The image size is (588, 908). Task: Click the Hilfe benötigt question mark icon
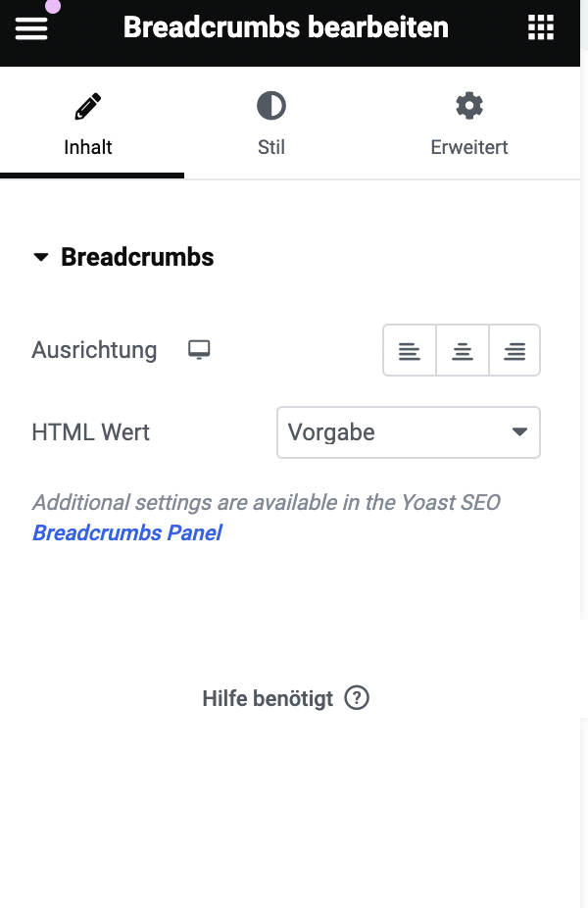(x=357, y=698)
